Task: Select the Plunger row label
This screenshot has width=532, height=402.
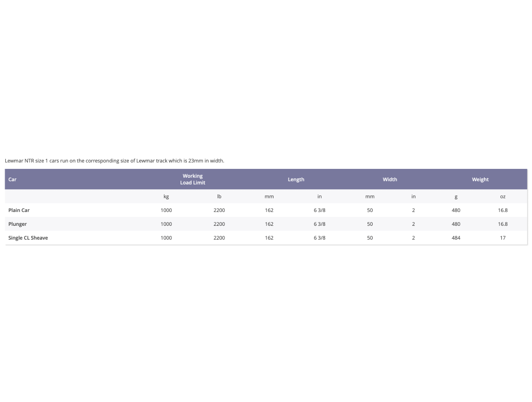Action: [x=18, y=224]
